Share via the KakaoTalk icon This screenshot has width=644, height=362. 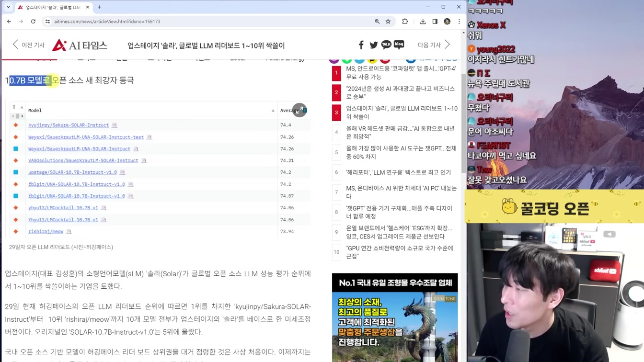pos(386,45)
